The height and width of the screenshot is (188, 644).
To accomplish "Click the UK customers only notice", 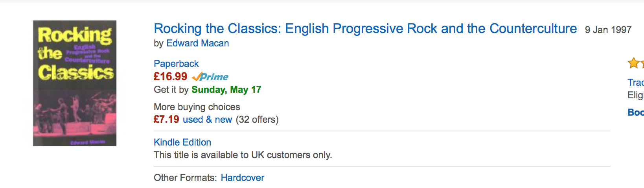I will [x=243, y=155].
